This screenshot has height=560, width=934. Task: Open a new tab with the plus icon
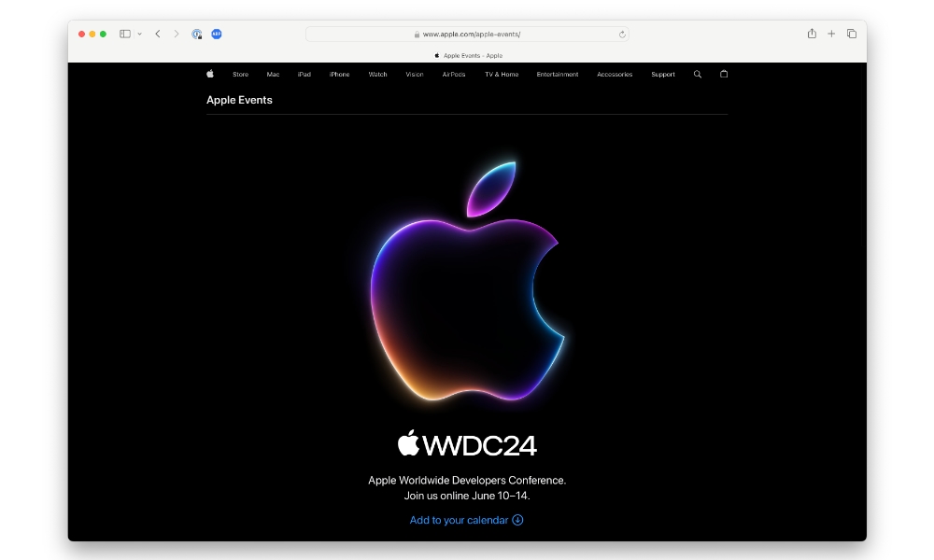click(831, 34)
